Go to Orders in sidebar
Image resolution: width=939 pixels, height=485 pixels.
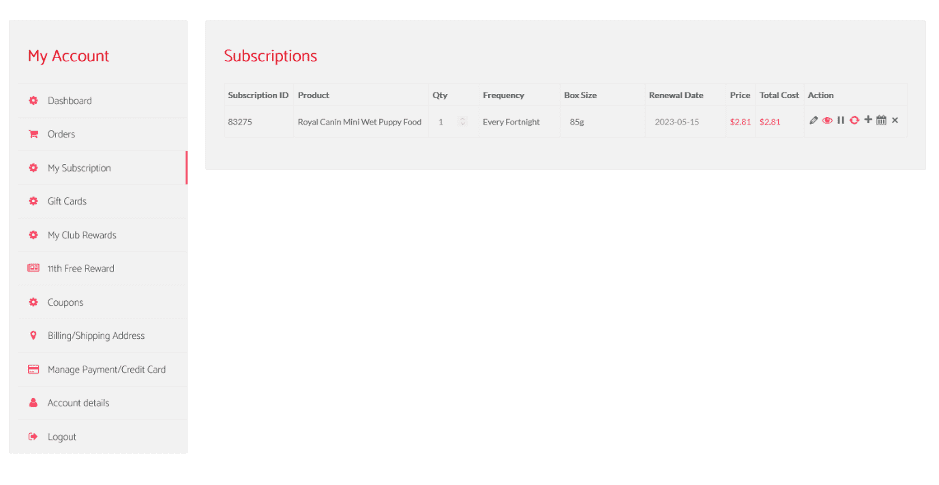point(61,134)
